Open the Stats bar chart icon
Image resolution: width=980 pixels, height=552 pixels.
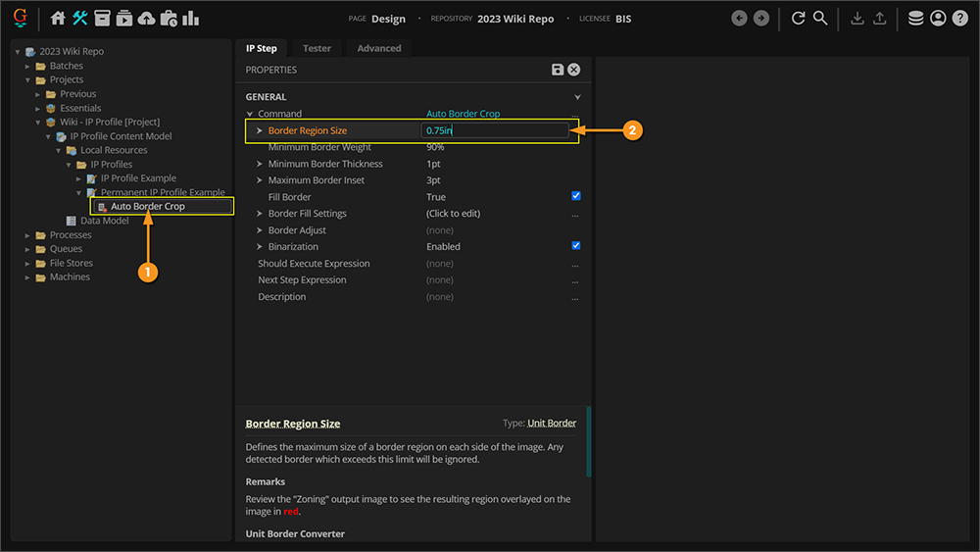click(x=191, y=19)
